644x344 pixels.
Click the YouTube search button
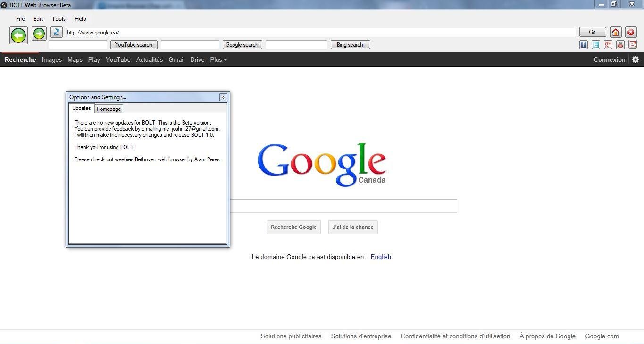134,45
